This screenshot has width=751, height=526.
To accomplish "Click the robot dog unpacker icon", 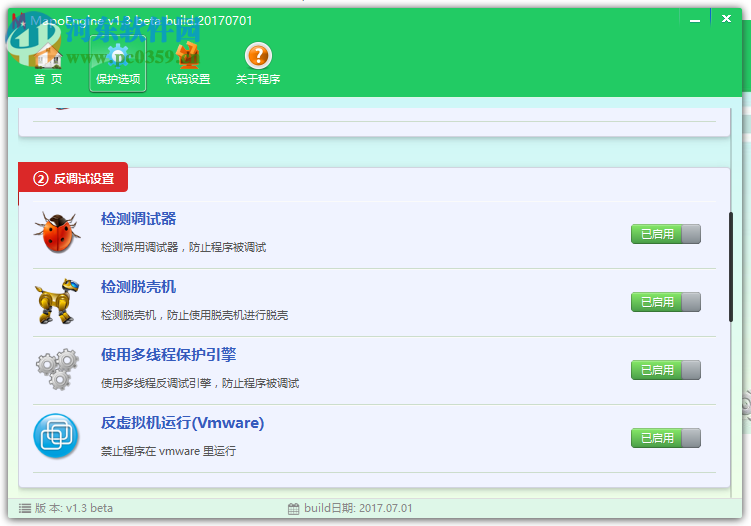I will click(57, 301).
